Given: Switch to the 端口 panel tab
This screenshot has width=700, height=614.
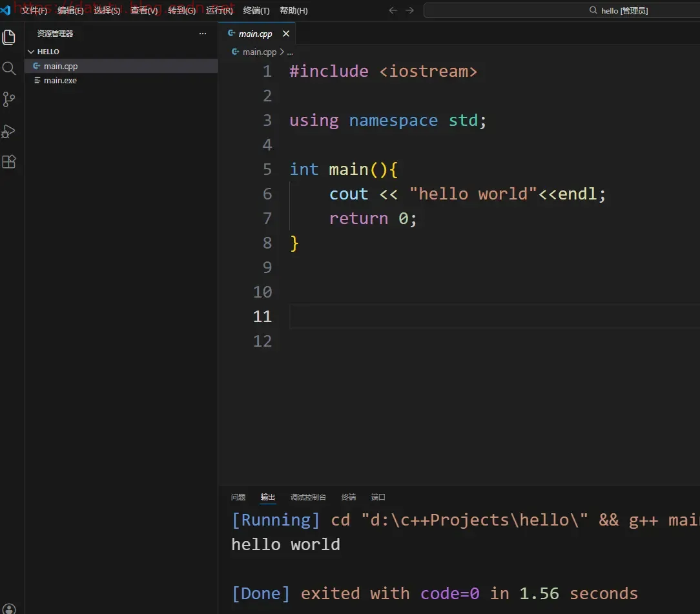Looking at the screenshot, I should (378, 497).
